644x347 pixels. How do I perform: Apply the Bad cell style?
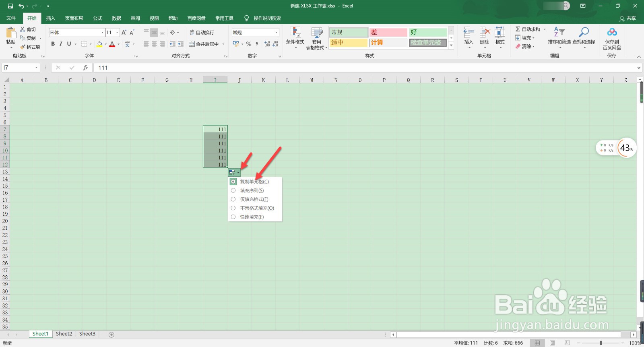coord(388,32)
